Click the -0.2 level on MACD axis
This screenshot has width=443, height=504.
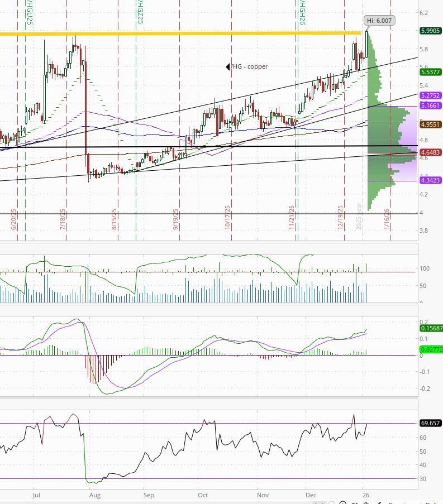click(x=425, y=388)
